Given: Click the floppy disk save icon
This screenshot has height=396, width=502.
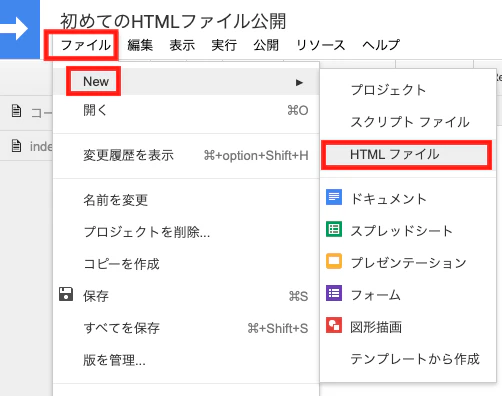Looking at the screenshot, I should (66, 294).
